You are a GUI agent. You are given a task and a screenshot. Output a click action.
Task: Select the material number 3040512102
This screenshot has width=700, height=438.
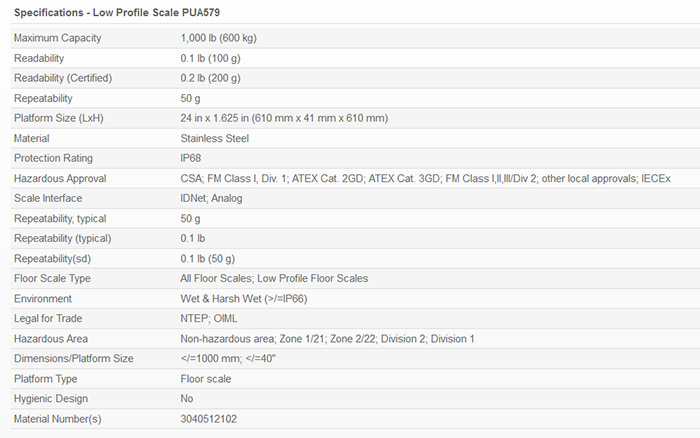coord(209,418)
